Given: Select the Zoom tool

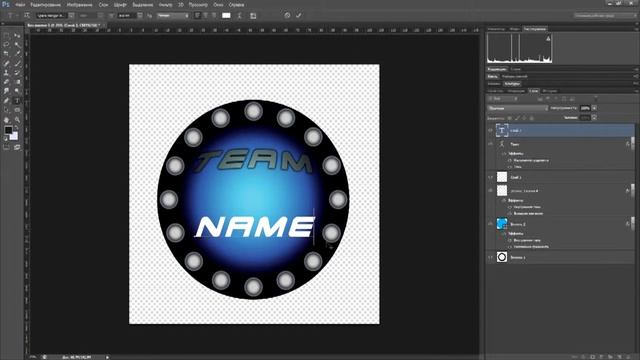Looking at the screenshot, I should coord(17,120).
